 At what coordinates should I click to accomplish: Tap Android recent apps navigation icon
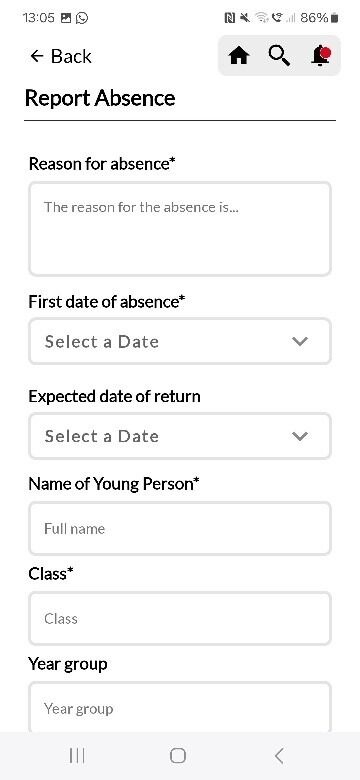pyautogui.click(x=77, y=756)
